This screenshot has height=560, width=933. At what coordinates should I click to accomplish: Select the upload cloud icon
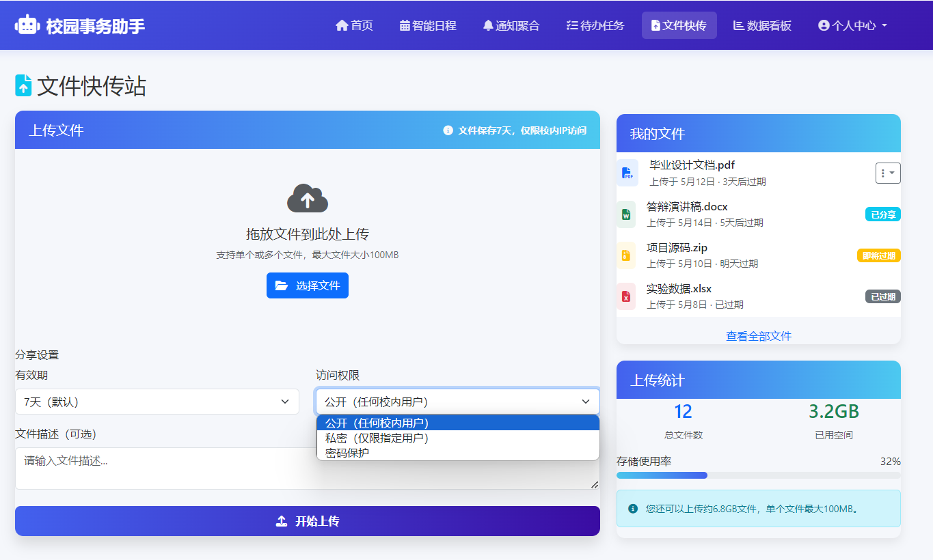point(307,197)
